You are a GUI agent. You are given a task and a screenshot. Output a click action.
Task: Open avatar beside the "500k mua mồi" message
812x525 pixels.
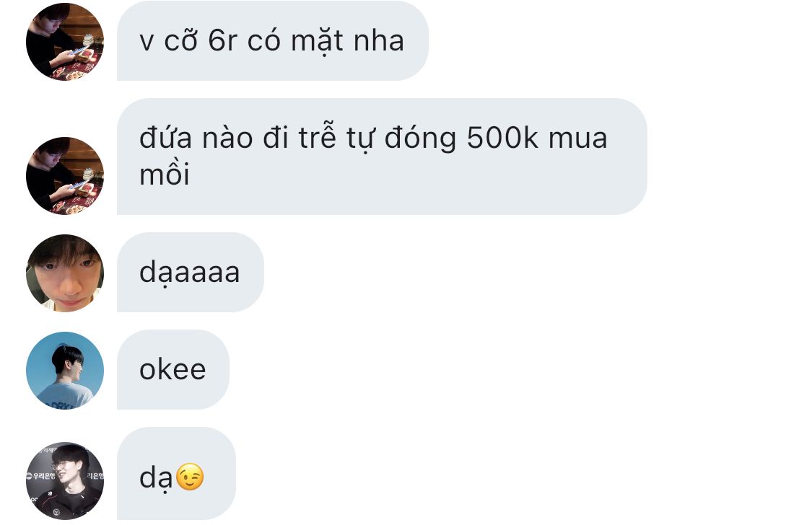click(x=65, y=176)
